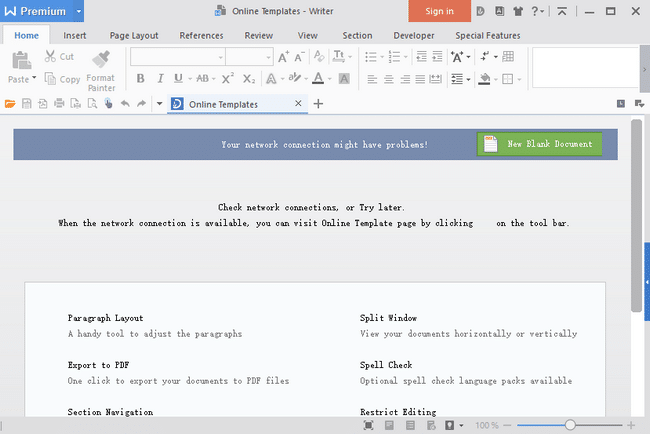This screenshot has height=434, width=650.
Task: Align text right icon
Action: 405,79
